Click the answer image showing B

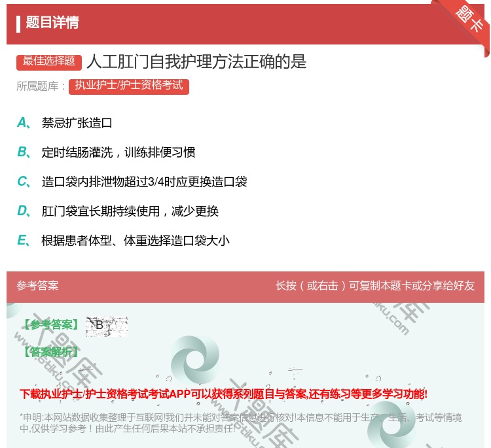point(107,326)
